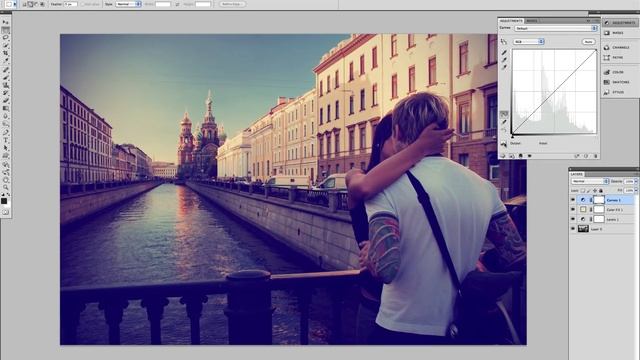Open the Color panel from the dock

coord(613,72)
